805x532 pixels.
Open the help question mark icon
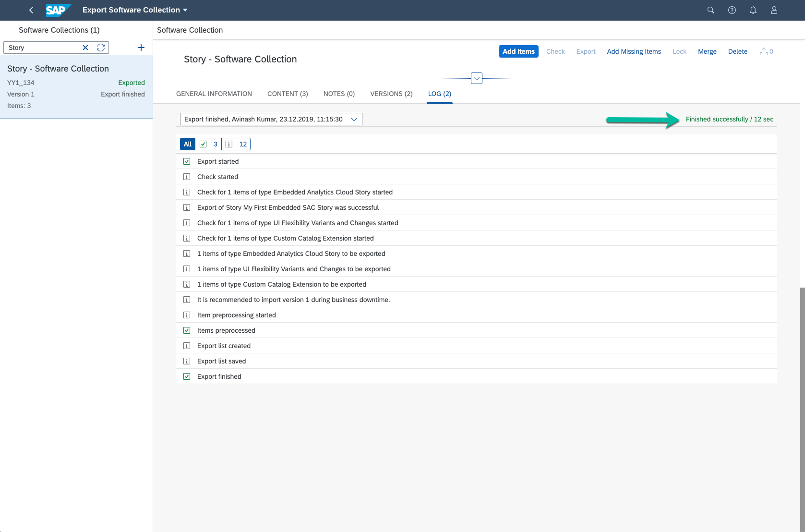pos(732,10)
